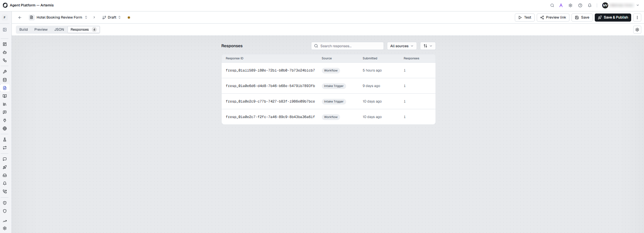
Task: Open the plug integrations icon in sidebar
Action: click(x=5, y=120)
